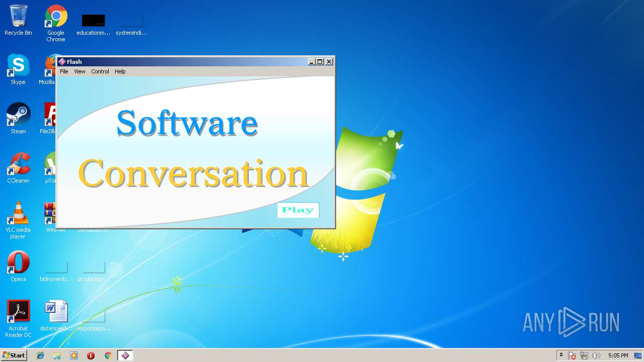Select the bidnovemb... desktop file
The width and height of the screenshot is (644, 362).
click(x=56, y=270)
